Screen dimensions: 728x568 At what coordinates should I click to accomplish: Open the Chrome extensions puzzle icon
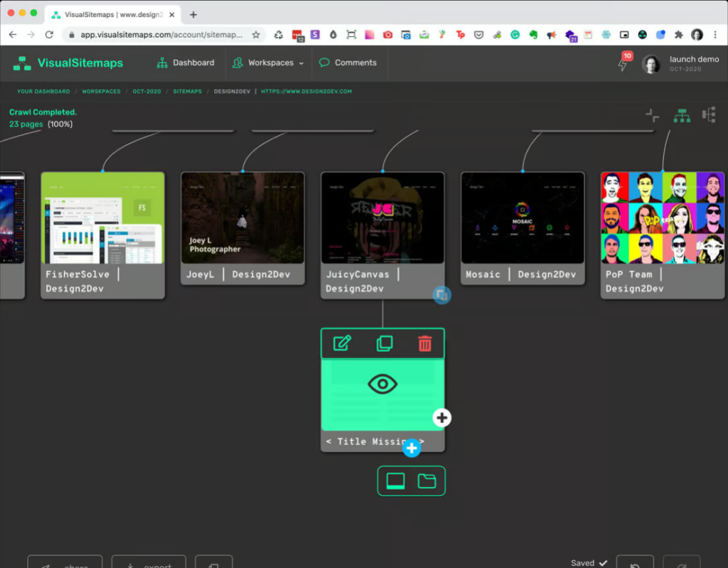[679, 35]
